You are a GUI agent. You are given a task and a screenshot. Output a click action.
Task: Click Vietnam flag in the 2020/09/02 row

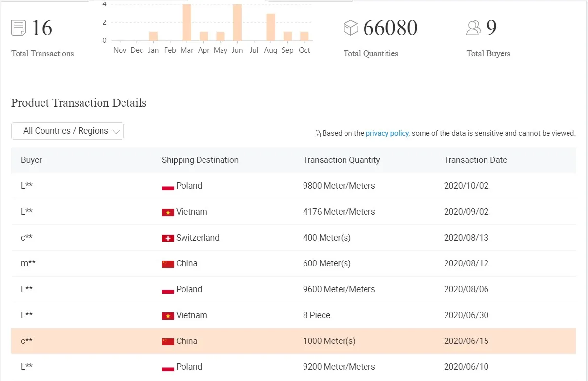coord(168,212)
